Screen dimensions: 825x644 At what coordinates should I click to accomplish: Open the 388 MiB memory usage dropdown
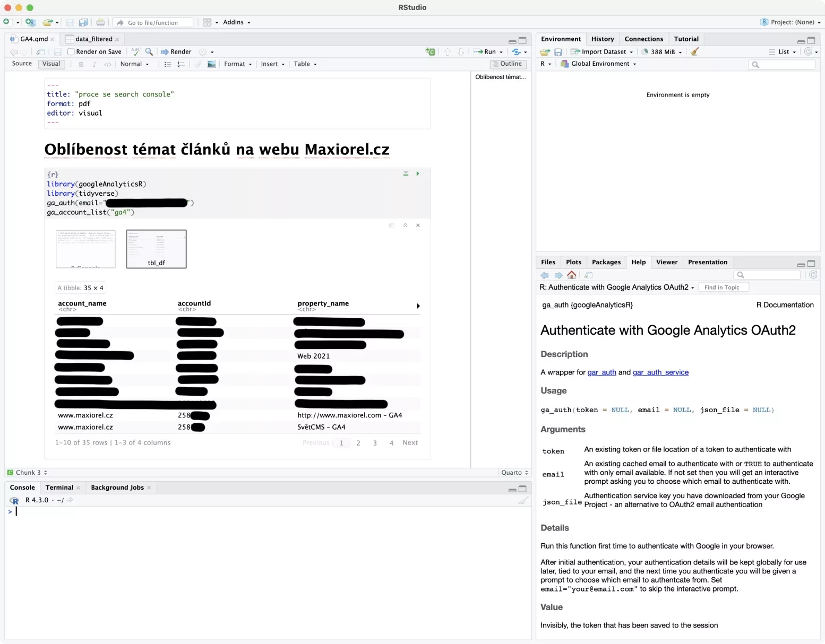[661, 52]
